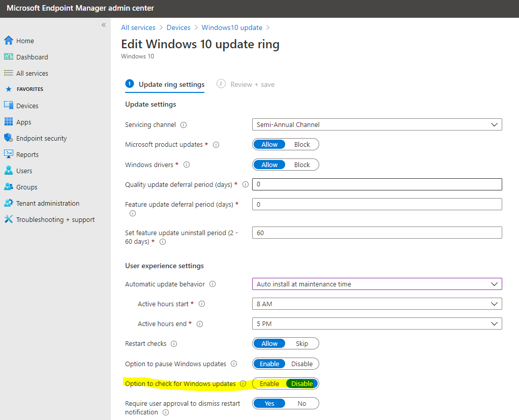Click Windows10 update breadcrumb link
The height and width of the screenshot is (420, 519).
(x=232, y=27)
